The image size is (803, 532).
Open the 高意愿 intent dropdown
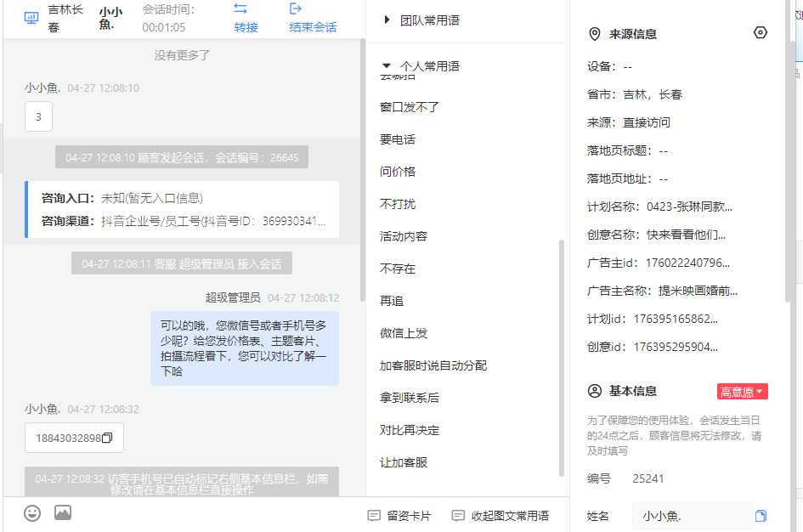point(742,392)
